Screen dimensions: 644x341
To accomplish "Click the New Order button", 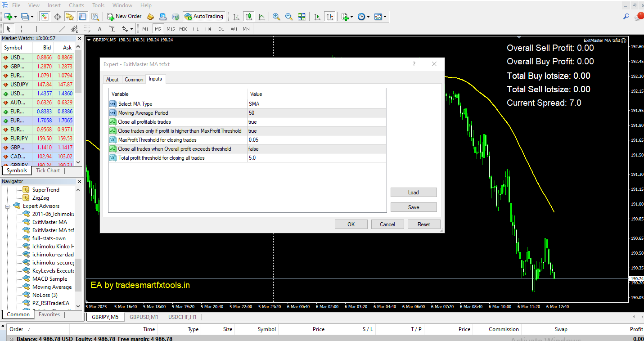I will [125, 17].
